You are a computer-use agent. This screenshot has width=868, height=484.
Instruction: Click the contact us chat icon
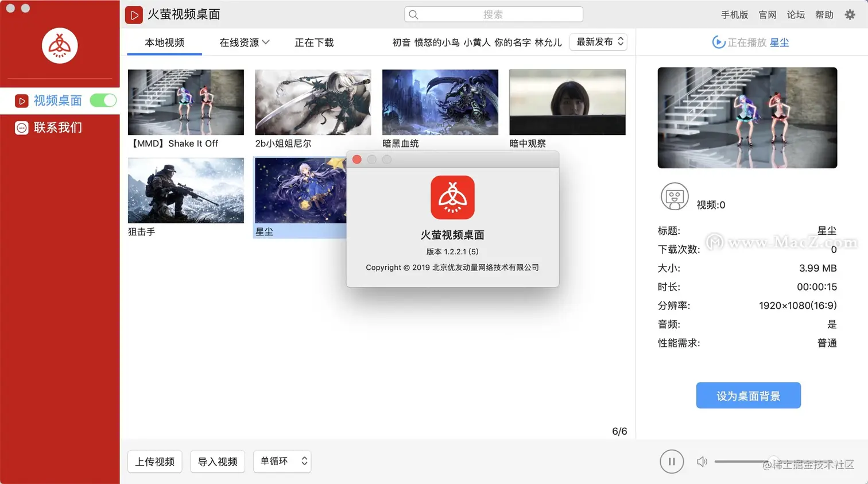click(22, 127)
